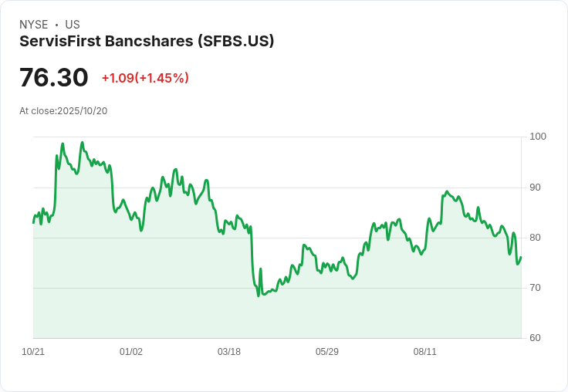
Task: Click the 76.30 closing price
Action: click(x=54, y=78)
